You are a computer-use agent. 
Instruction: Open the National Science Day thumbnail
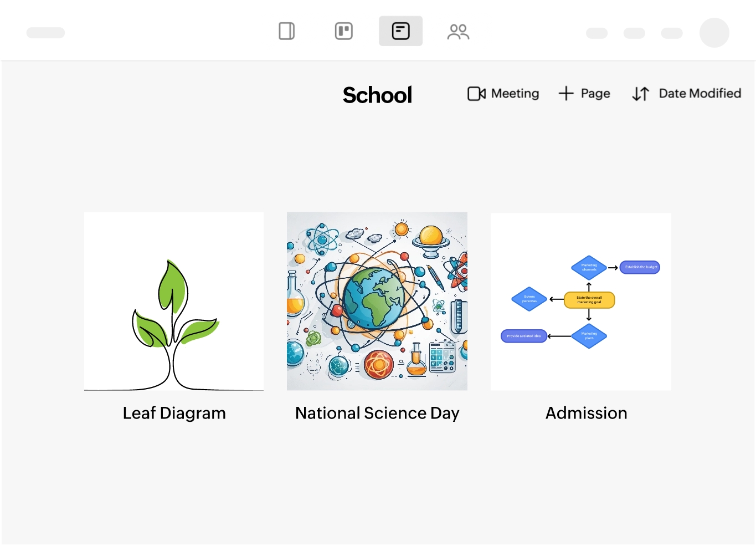coord(377,301)
